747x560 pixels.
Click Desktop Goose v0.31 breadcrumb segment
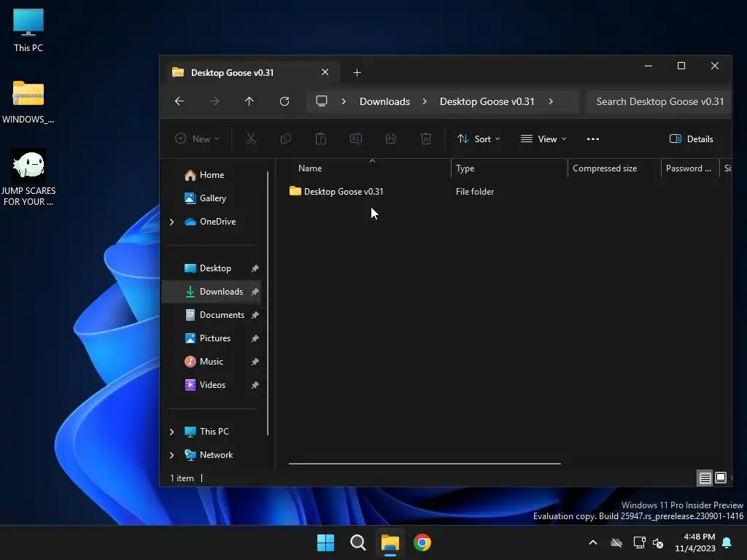[x=487, y=101]
